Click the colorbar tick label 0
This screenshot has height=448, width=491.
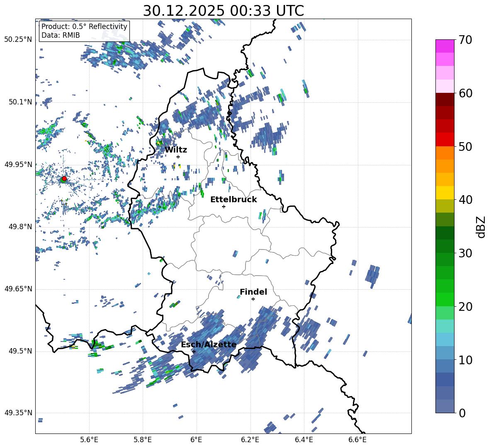(x=462, y=413)
